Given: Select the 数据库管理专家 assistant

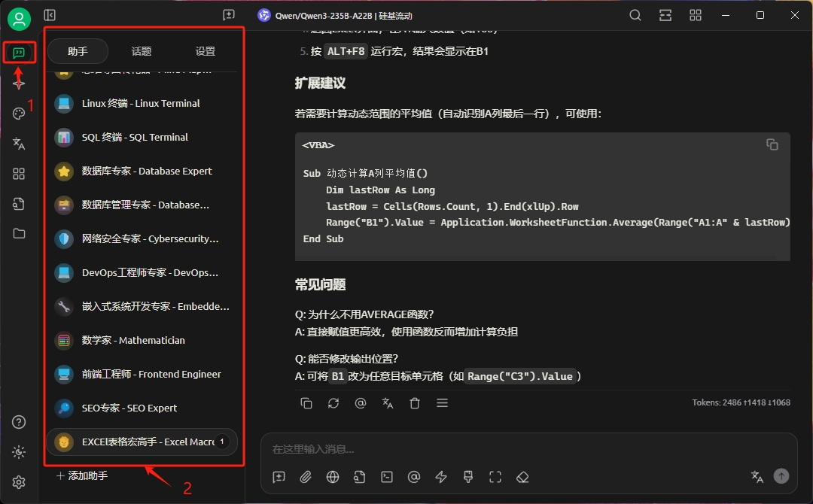Looking at the screenshot, I should pyautogui.click(x=142, y=205).
